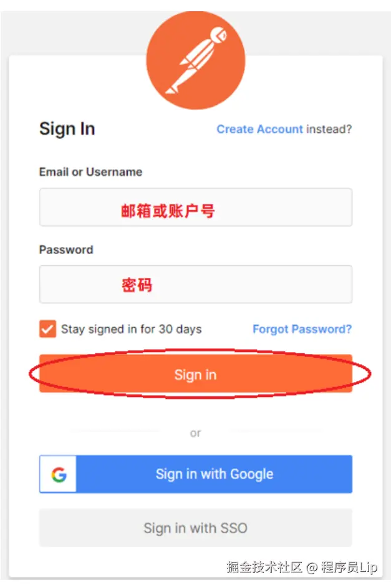Viewport: 391px width, 588px height.
Task: Choose Sign in with SSO
Action: (196, 528)
